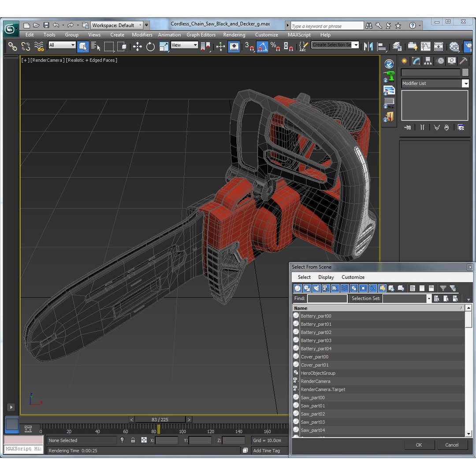This screenshot has height=476, width=476.
Task: Expand the Modifier List dropdown
Action: pos(465,83)
